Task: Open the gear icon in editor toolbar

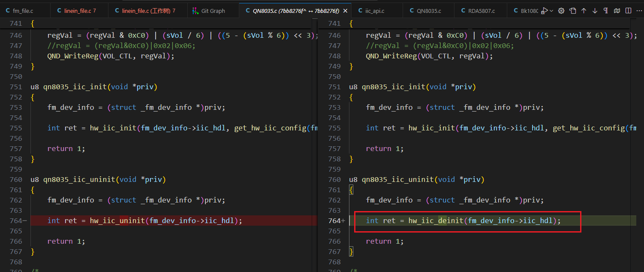Action: click(561, 11)
